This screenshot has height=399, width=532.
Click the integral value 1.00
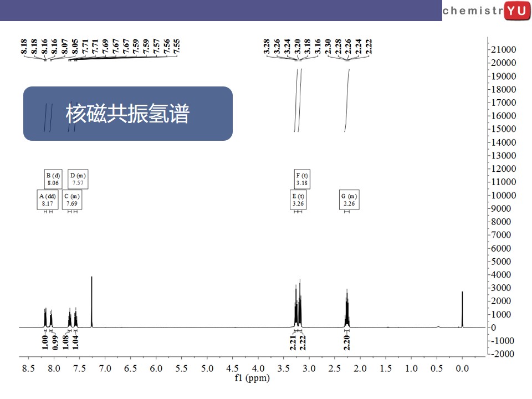point(45,342)
